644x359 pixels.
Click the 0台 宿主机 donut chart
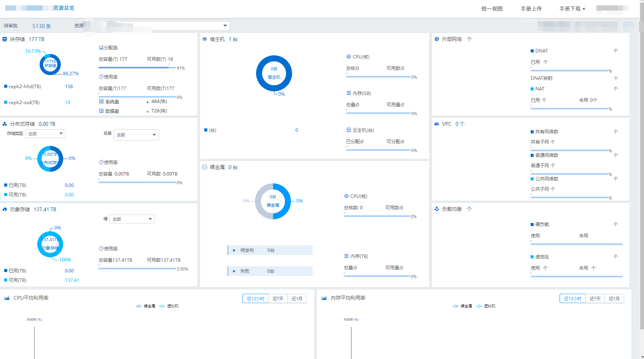point(274,73)
